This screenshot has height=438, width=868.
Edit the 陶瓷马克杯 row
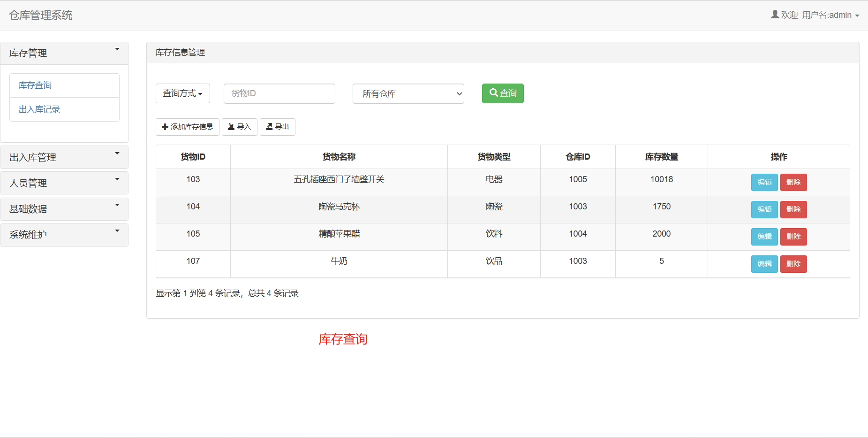point(764,209)
